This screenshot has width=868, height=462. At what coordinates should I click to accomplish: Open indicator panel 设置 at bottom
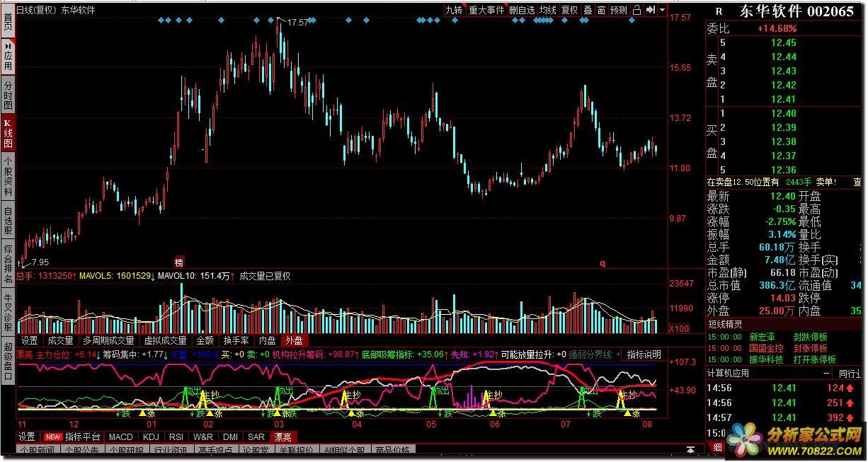pyautogui.click(x=27, y=437)
